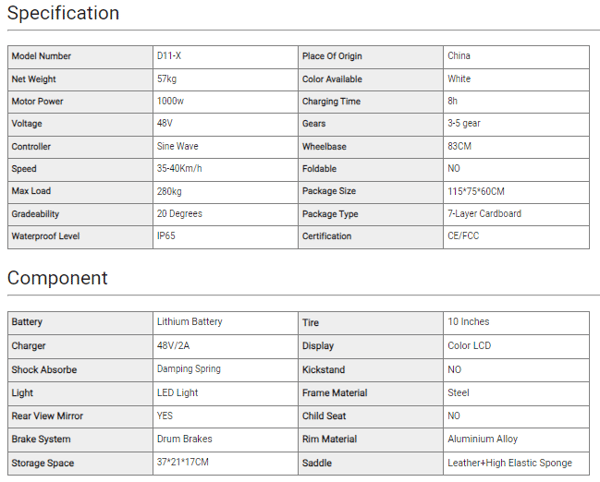Click the Lithium Battery value cell
Image resolution: width=600 pixels, height=482 pixels.
pyautogui.click(x=190, y=322)
